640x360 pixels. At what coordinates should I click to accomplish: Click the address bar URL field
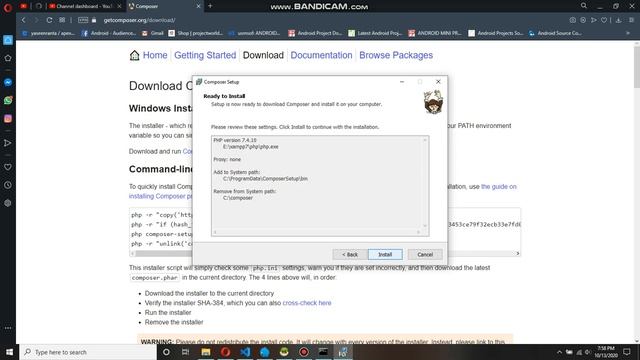pyautogui.click(x=139, y=20)
